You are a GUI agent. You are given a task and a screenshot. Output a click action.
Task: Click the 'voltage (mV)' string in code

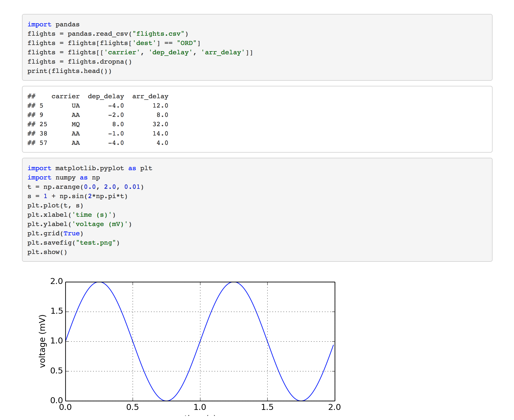coord(100,224)
